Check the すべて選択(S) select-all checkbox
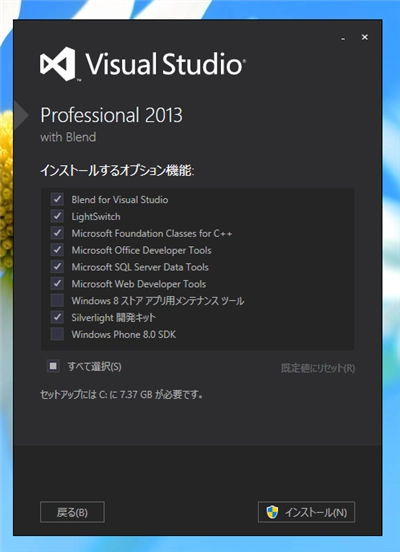This screenshot has width=400, height=552. click(53, 366)
